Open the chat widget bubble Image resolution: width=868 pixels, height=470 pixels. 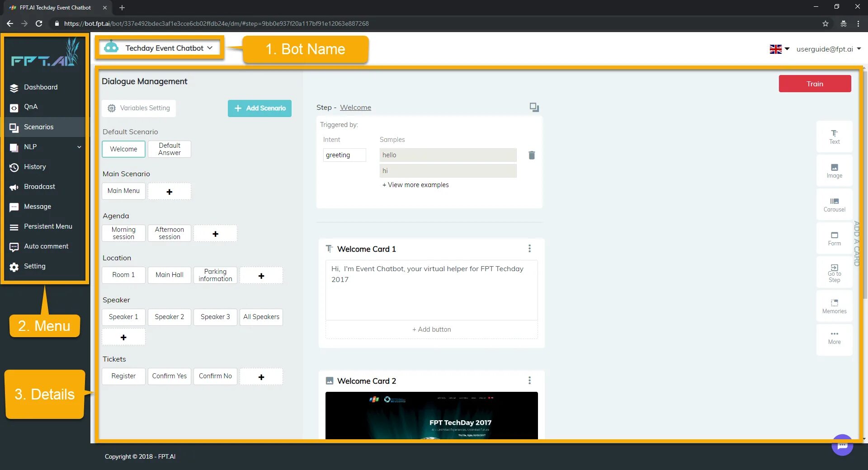(x=842, y=445)
